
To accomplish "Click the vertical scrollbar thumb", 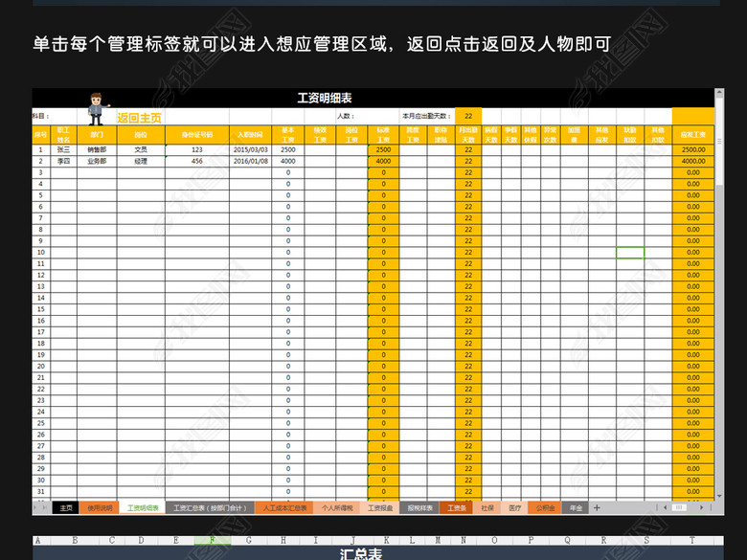I will tap(719, 141).
